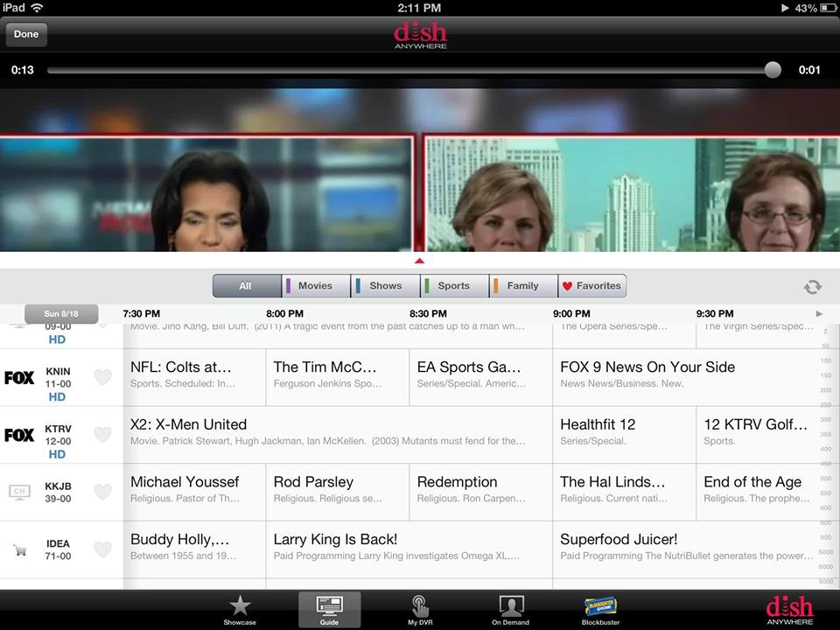Advance timeline with right arrow
The image size is (840, 630).
pyautogui.click(x=819, y=314)
